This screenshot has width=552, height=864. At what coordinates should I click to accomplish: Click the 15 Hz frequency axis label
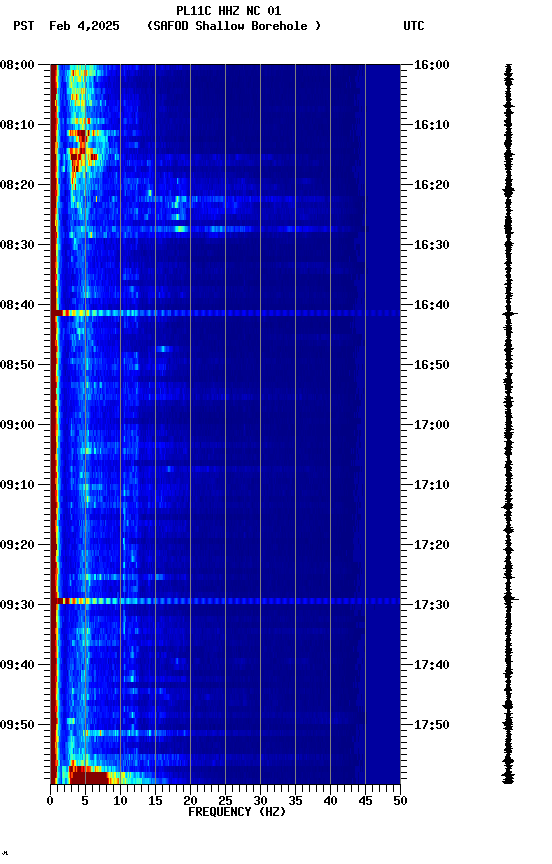155,801
